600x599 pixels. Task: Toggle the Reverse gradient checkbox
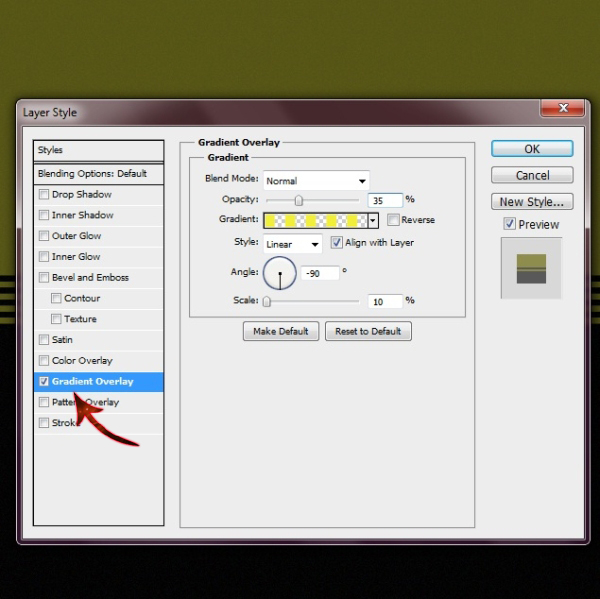[x=393, y=220]
